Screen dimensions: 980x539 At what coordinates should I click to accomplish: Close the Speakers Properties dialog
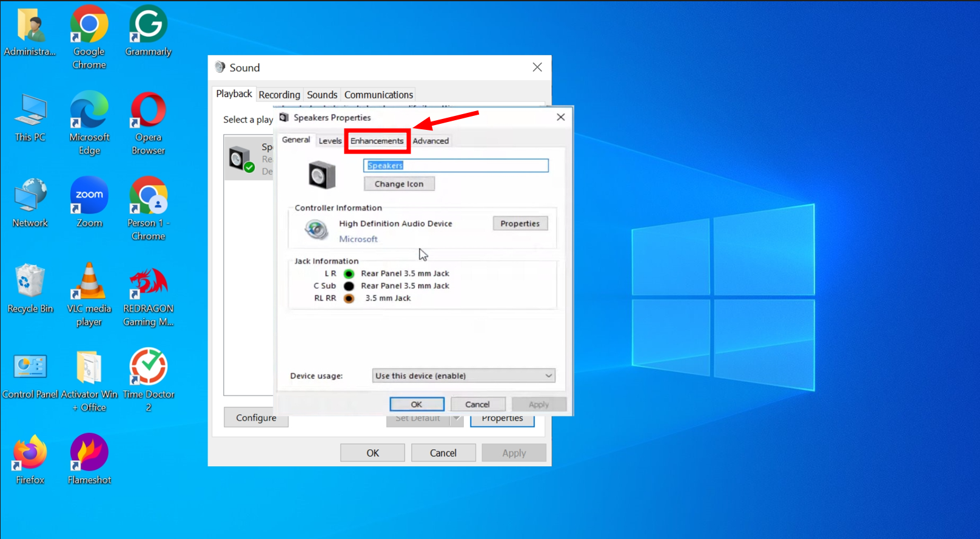click(560, 117)
